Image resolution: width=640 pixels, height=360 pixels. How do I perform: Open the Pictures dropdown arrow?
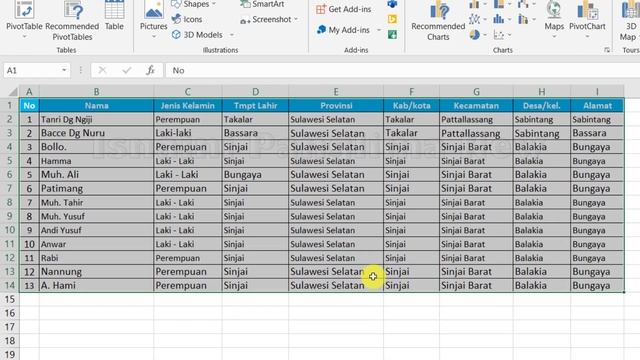coord(153,37)
